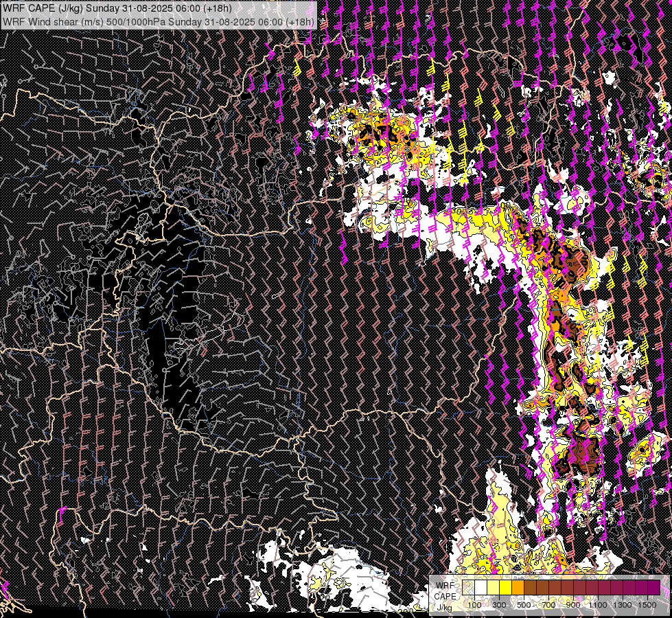
Task: Click the legend value 1100
Action: (597, 605)
